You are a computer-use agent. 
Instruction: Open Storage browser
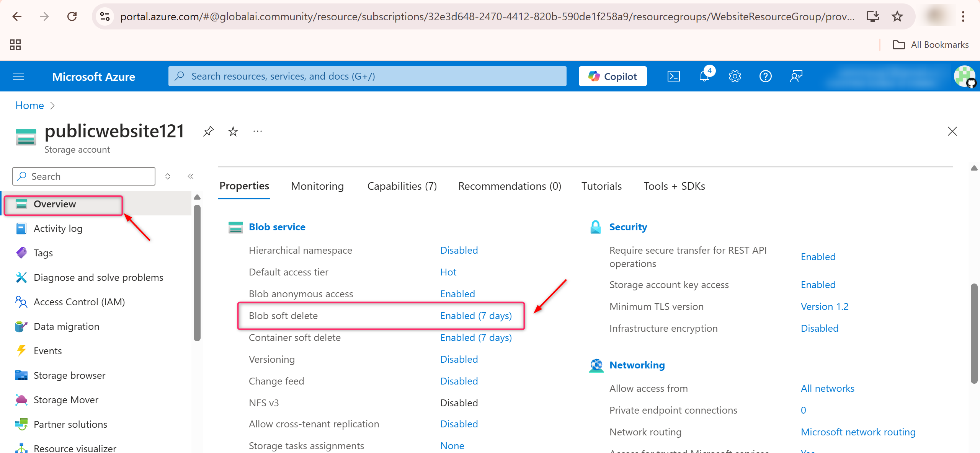(69, 375)
